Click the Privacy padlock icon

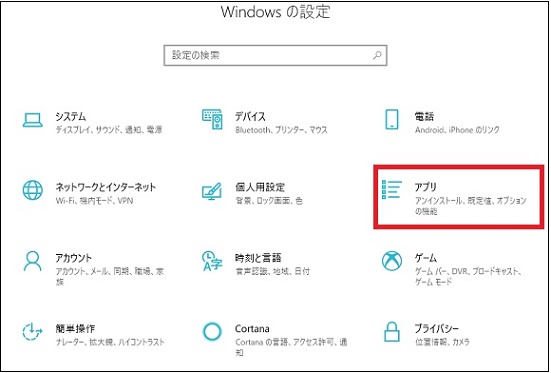391,332
